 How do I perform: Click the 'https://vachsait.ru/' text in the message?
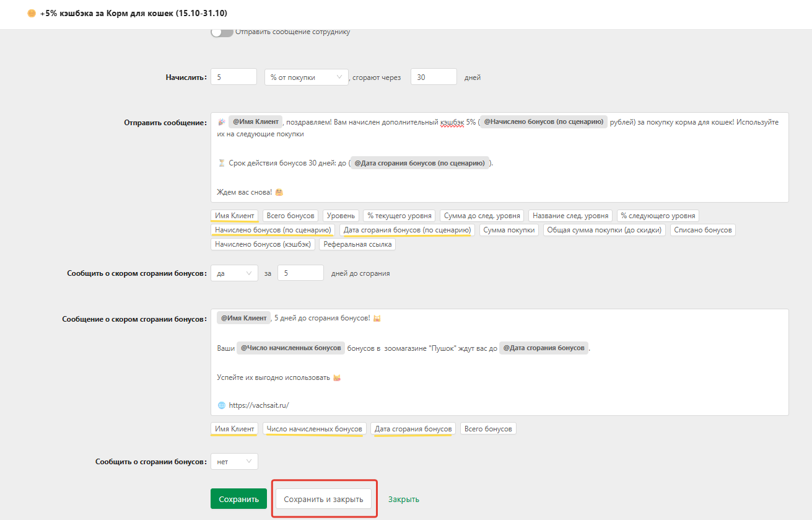click(259, 405)
